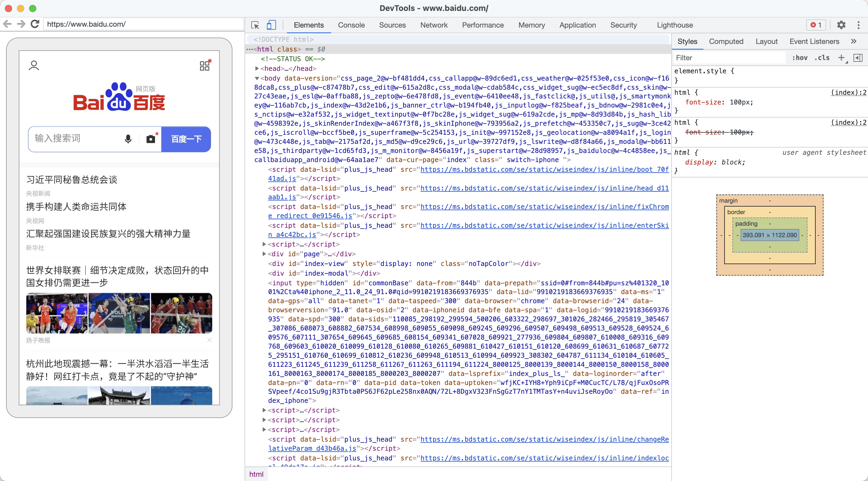This screenshot has width=868, height=481.
Task: Expand the third script node below commonBase input
Action: click(x=265, y=430)
